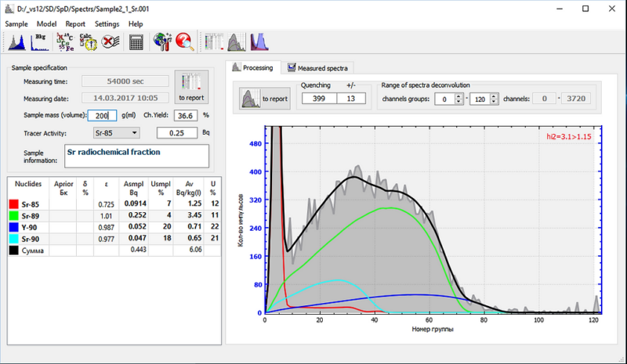Open the nuclide isotopes library icon
The width and height of the screenshot is (627, 364).
coord(66,41)
